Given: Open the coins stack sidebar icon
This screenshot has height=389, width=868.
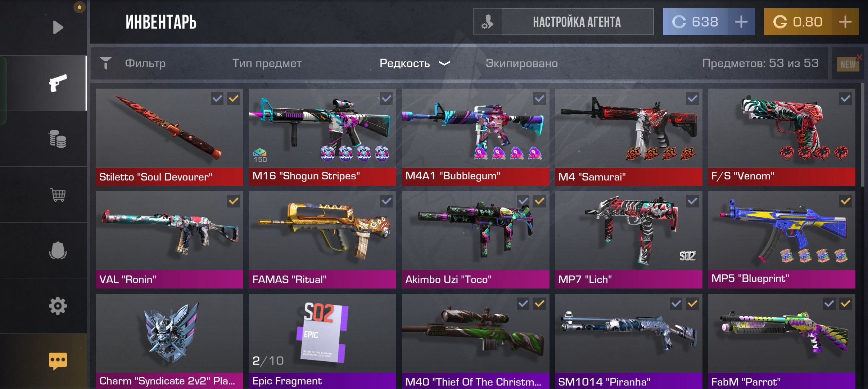Looking at the screenshot, I should pos(58,139).
